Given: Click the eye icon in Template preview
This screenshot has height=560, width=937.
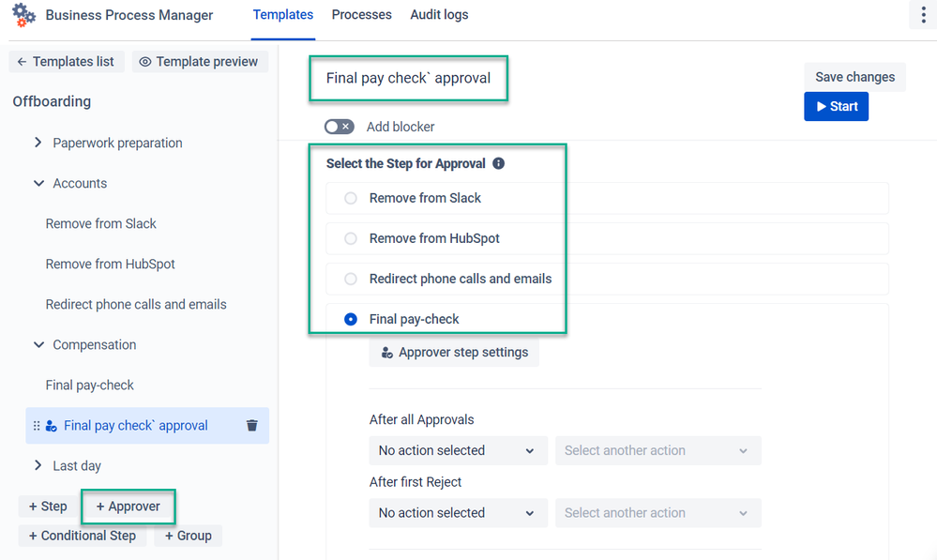Looking at the screenshot, I should tap(145, 62).
